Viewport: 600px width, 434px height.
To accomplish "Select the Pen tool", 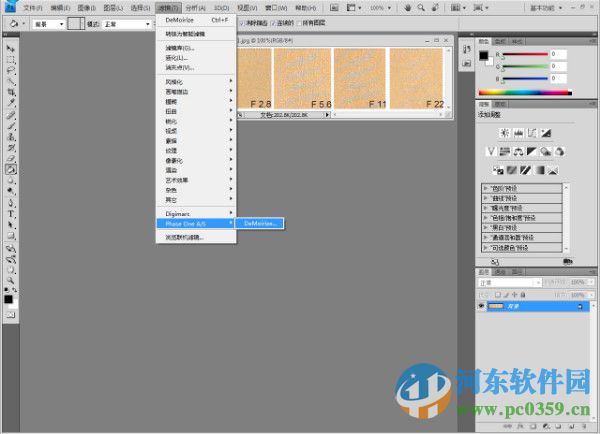I will (x=11, y=202).
